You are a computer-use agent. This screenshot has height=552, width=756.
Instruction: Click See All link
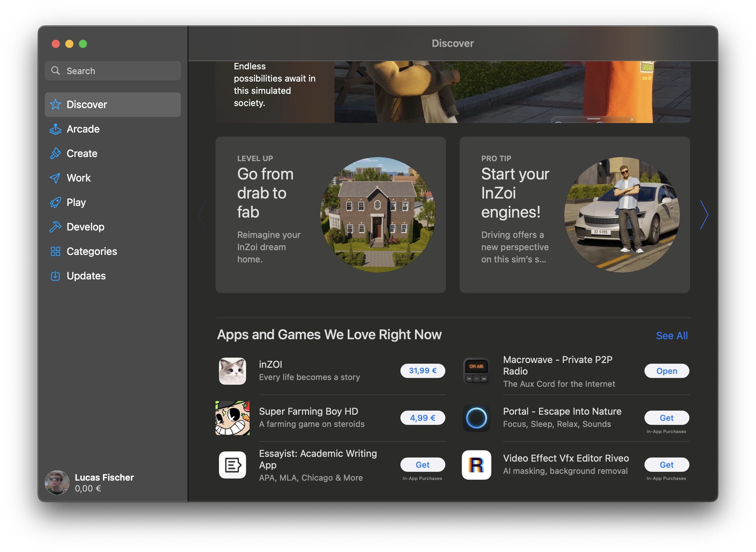click(x=671, y=335)
